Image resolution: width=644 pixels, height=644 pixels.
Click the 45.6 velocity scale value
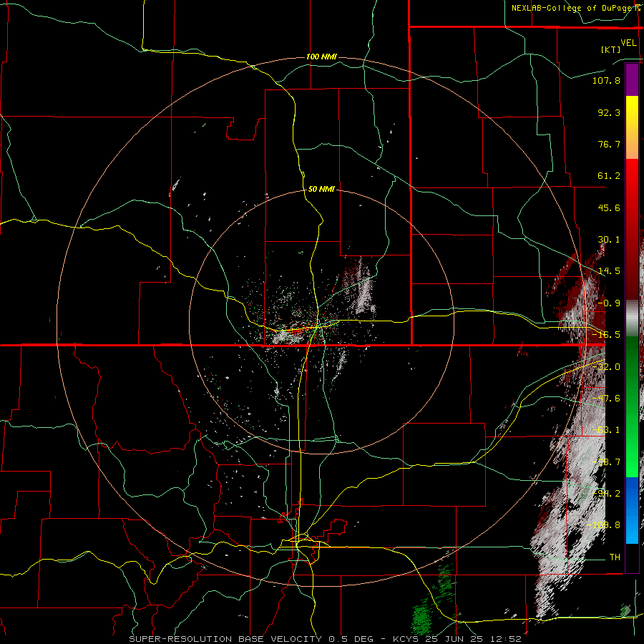point(609,208)
